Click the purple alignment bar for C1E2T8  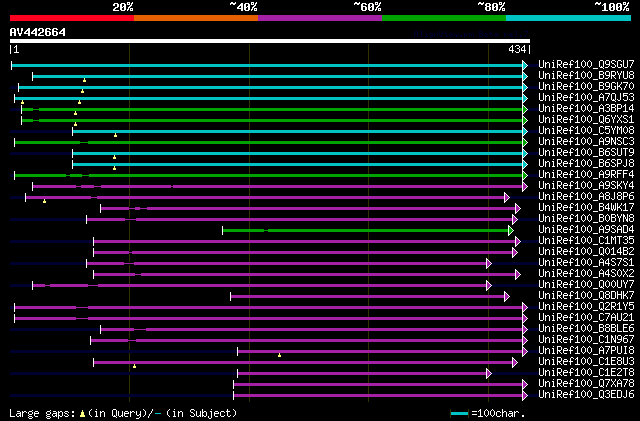pos(362,374)
